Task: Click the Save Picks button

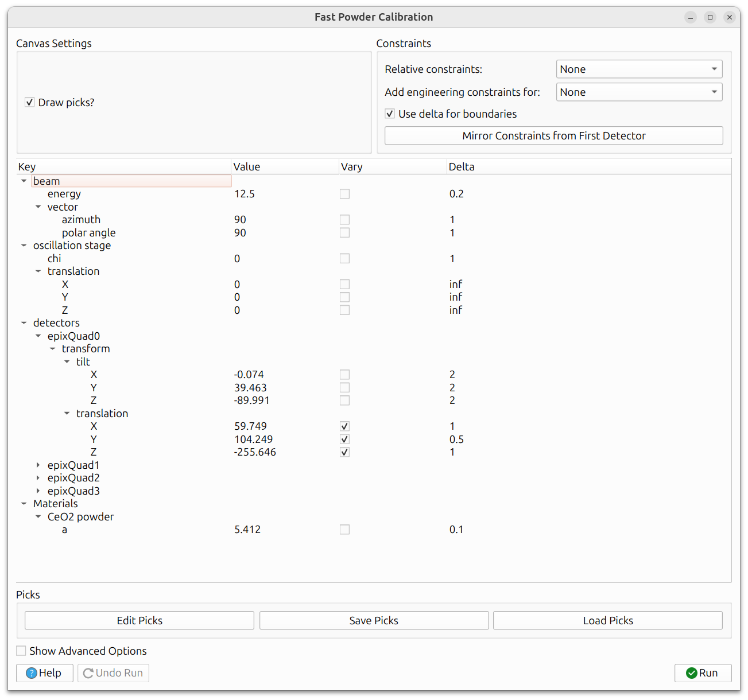Action: (x=374, y=620)
